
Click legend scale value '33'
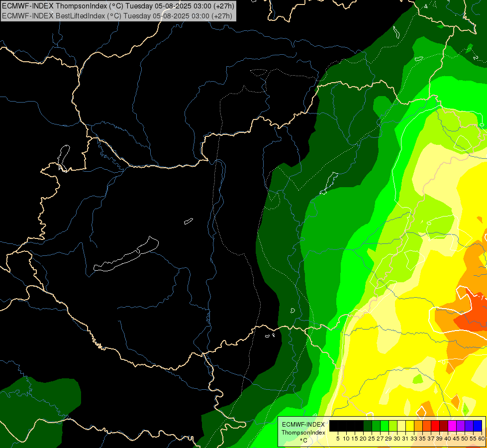pyautogui.click(x=414, y=439)
